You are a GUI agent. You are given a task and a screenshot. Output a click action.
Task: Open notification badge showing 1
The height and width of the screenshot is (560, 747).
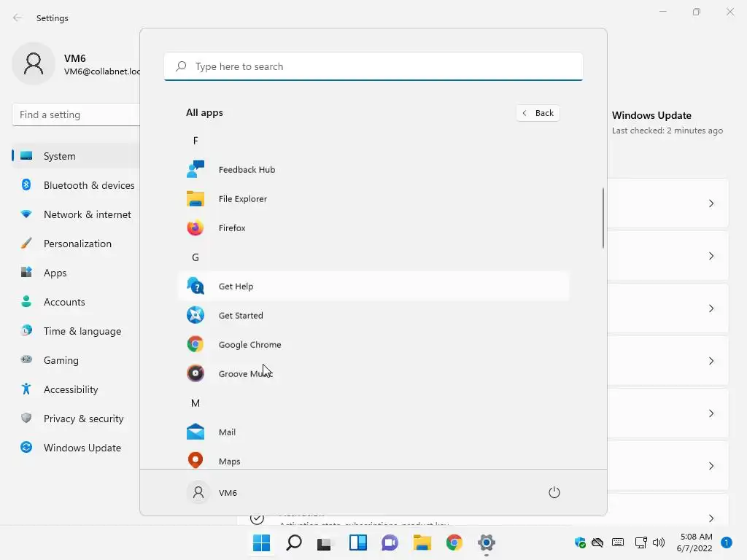(x=726, y=542)
